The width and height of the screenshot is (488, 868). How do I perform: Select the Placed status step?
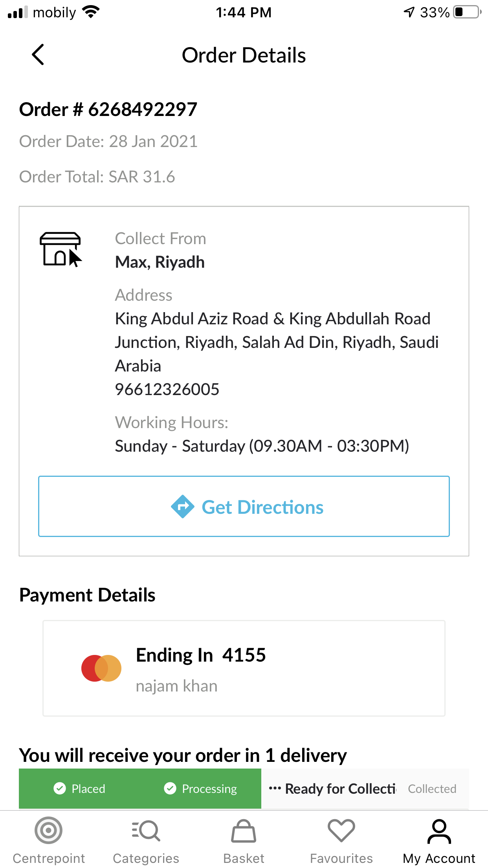pos(80,789)
